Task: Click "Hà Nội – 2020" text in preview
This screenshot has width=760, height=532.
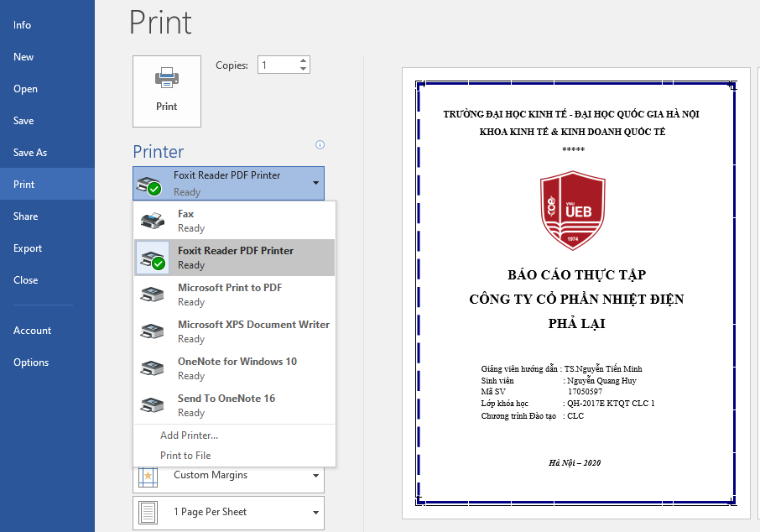Action: pyautogui.click(x=575, y=462)
